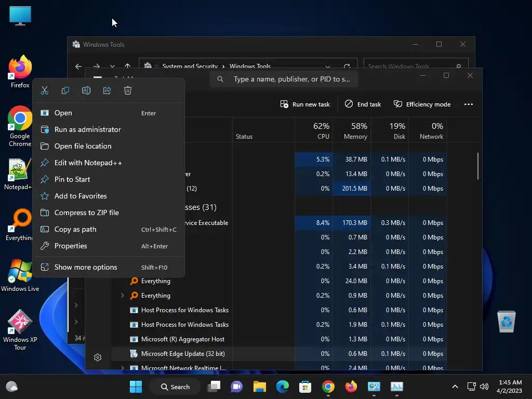Sort processes by CPU column
532x399 pixels.
(x=314, y=130)
